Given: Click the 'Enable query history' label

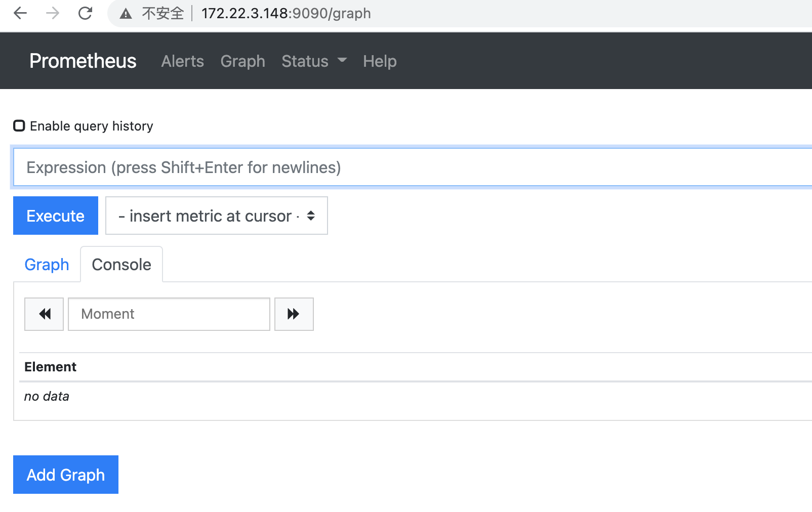Looking at the screenshot, I should point(92,126).
